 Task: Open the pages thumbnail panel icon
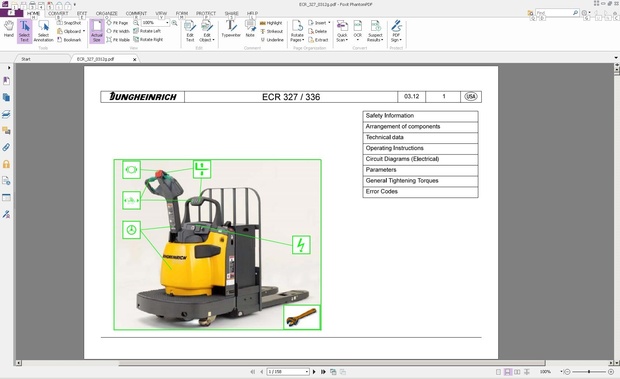[x=6, y=97]
